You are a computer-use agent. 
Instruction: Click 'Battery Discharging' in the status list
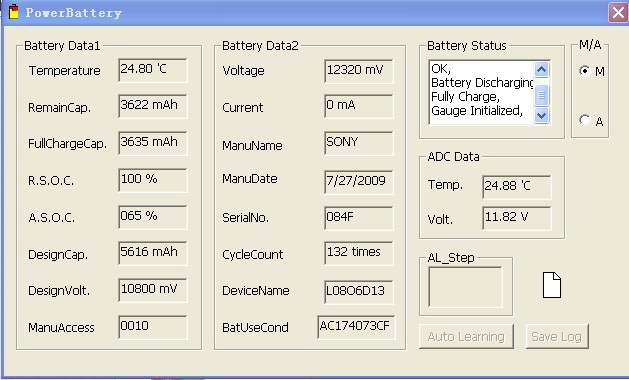[482, 83]
